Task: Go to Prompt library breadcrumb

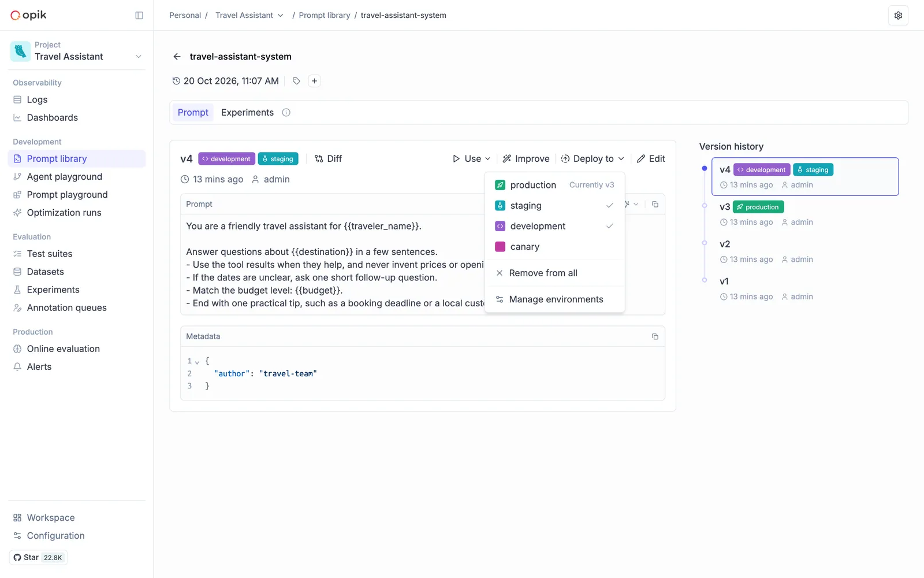Action: coord(325,15)
